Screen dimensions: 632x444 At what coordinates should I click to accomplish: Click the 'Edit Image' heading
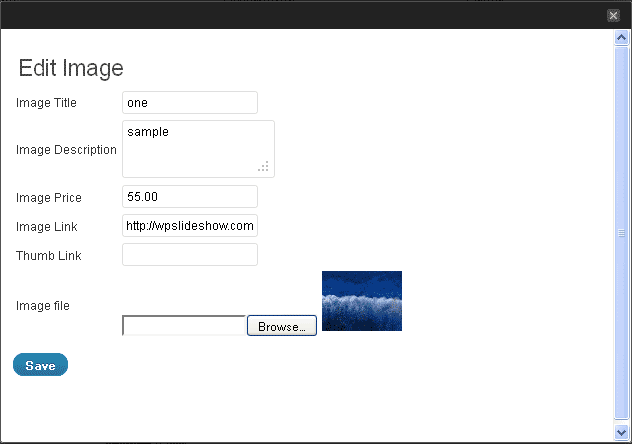coord(71,68)
